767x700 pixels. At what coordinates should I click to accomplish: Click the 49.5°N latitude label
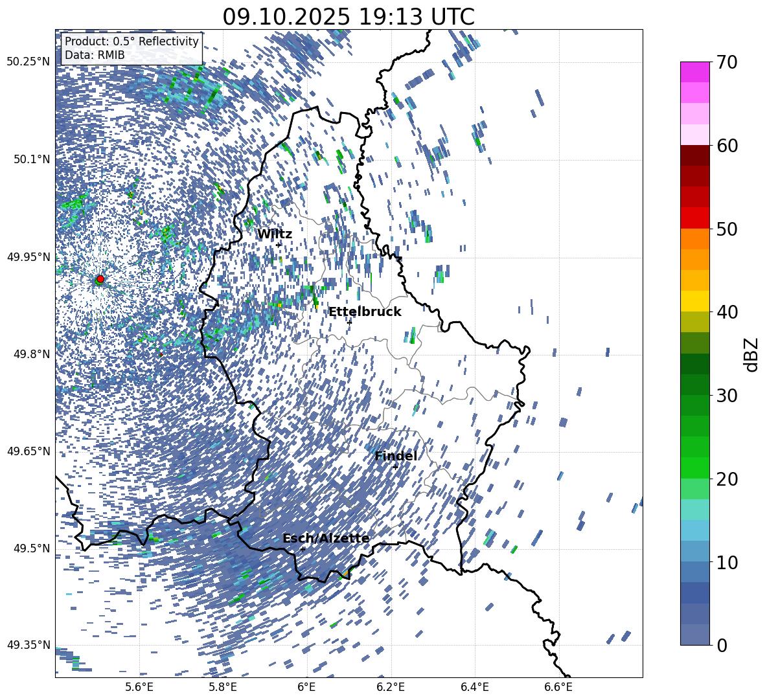click(x=32, y=548)
